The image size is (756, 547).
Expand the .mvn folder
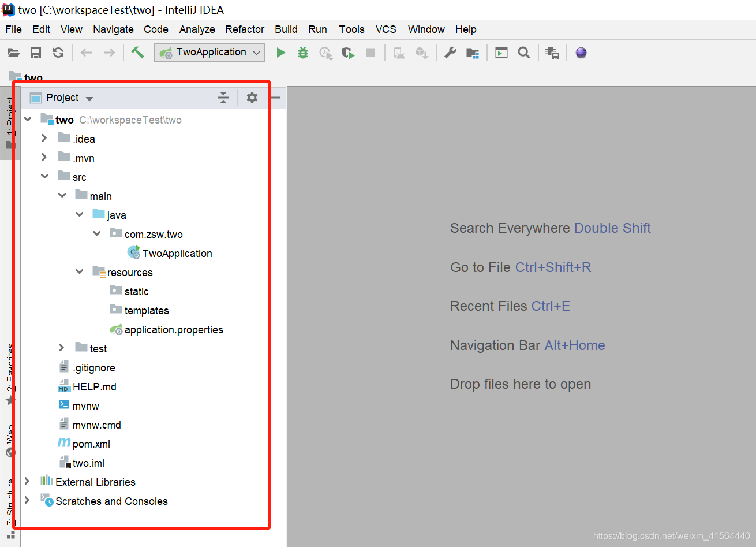click(44, 157)
